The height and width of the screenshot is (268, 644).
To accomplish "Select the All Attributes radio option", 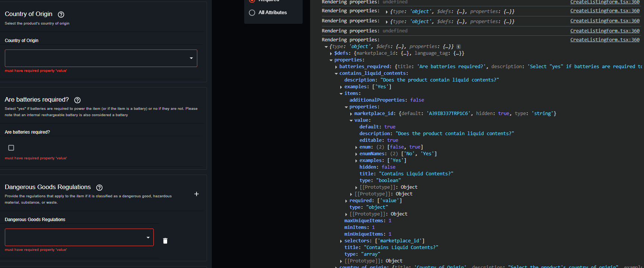I will tap(252, 13).
